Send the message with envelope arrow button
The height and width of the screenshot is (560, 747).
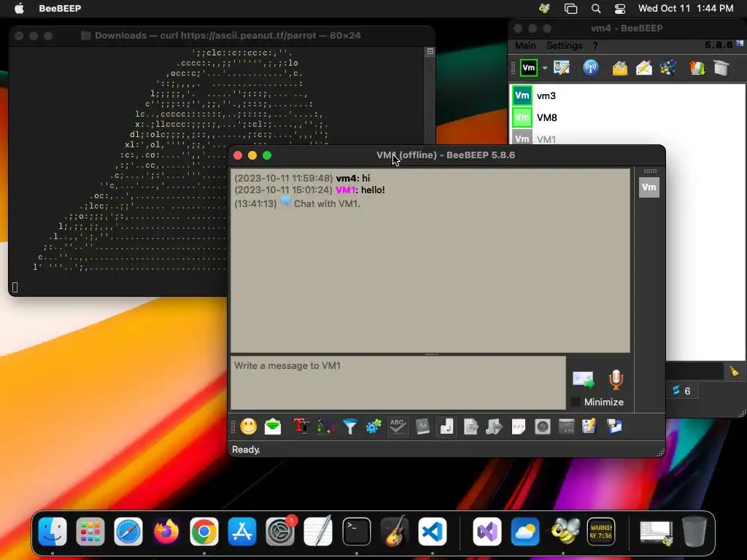click(583, 379)
